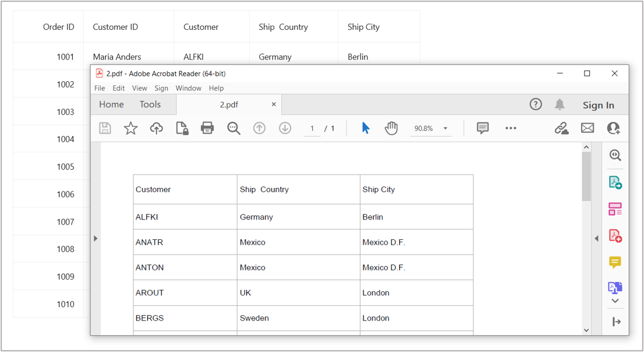Show more tools with the down chevron
The image size is (644, 352).
click(615, 301)
